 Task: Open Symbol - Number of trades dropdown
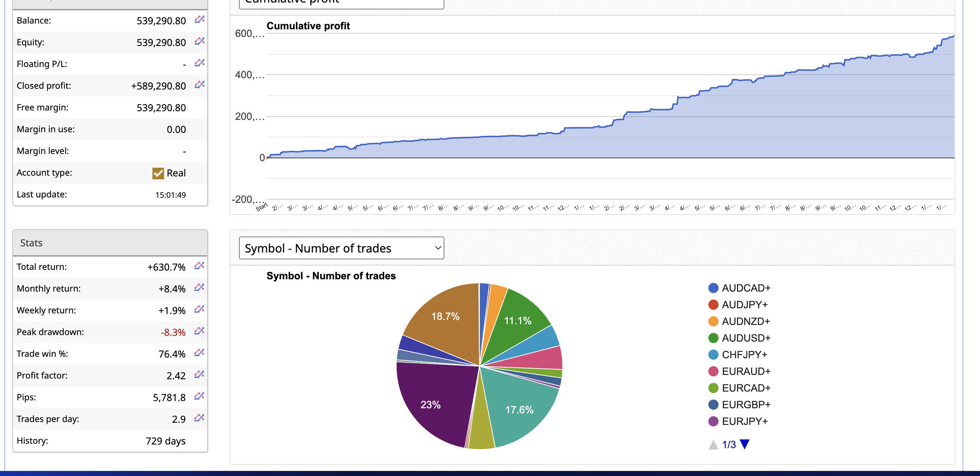point(341,248)
